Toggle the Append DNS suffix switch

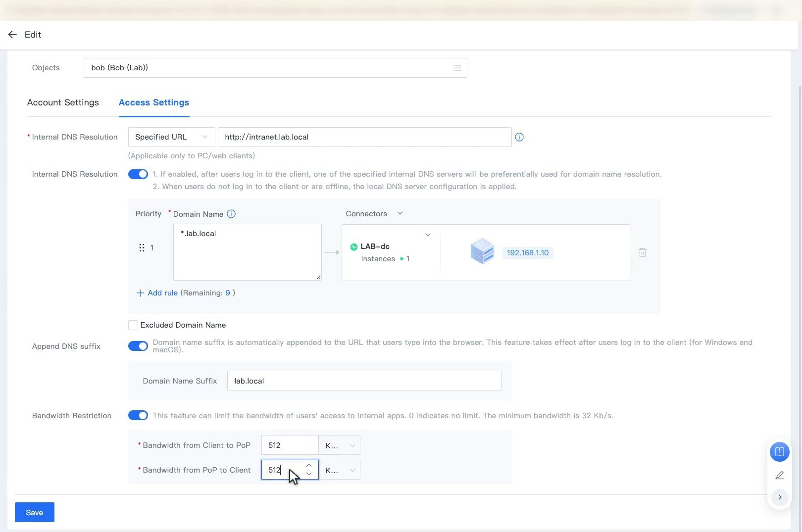click(x=138, y=346)
